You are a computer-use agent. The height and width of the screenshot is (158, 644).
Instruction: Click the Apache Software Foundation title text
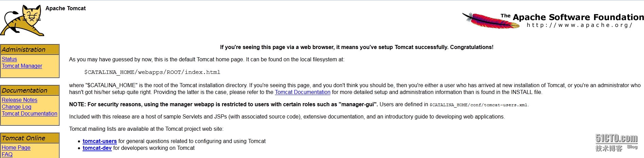point(578,17)
